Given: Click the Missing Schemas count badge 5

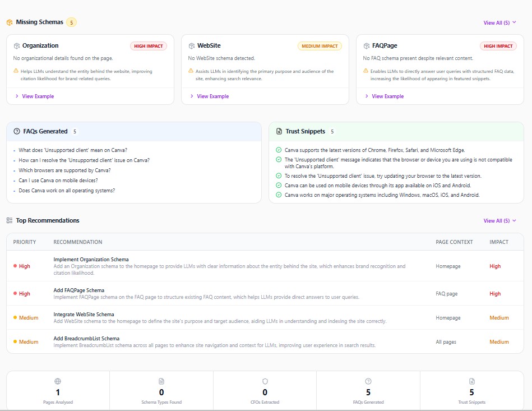Looking at the screenshot, I should coord(71,22).
